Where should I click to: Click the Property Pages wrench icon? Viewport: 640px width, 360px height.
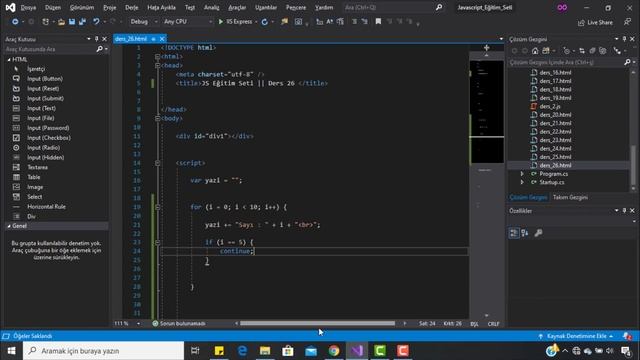pyautogui.click(x=538, y=233)
